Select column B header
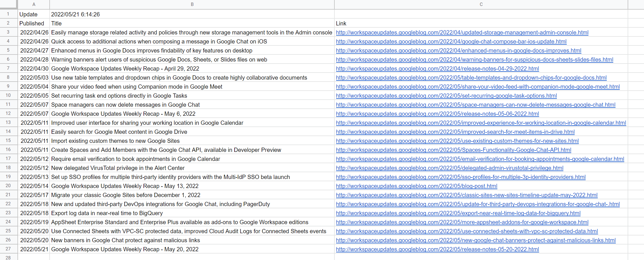Viewport: 644px width, 260px height. (192, 5)
